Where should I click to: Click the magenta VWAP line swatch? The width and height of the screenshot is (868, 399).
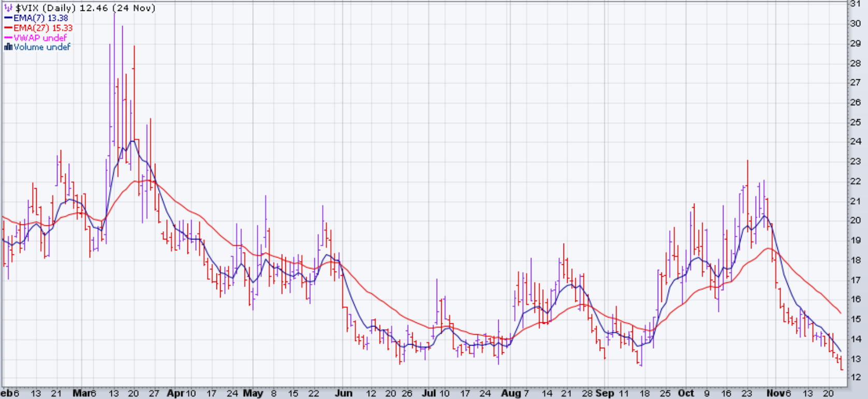[x=8, y=38]
